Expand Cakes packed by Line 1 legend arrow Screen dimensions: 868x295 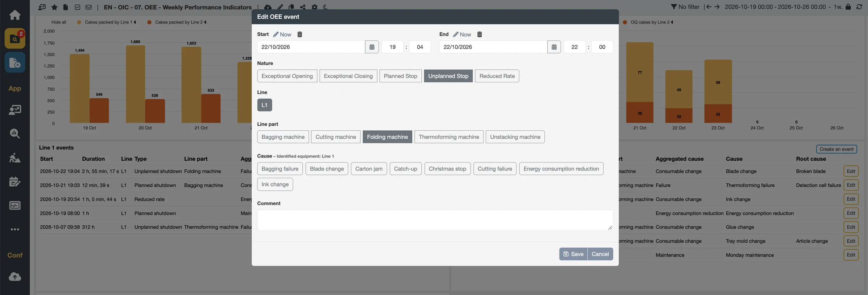click(135, 22)
